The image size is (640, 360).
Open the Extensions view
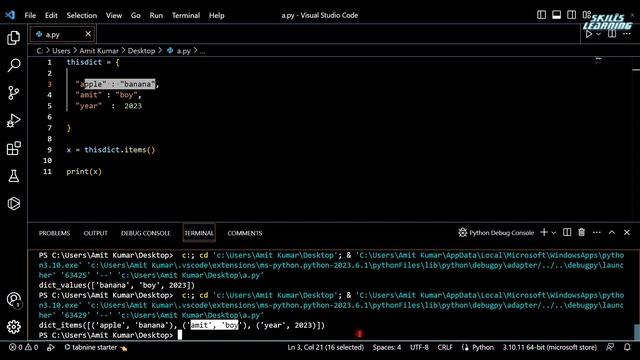click(x=13, y=149)
